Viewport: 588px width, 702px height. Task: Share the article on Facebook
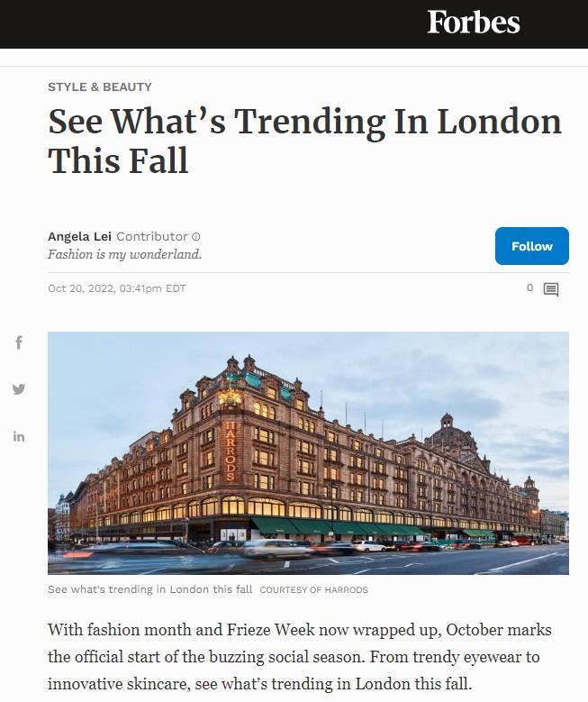click(x=19, y=342)
